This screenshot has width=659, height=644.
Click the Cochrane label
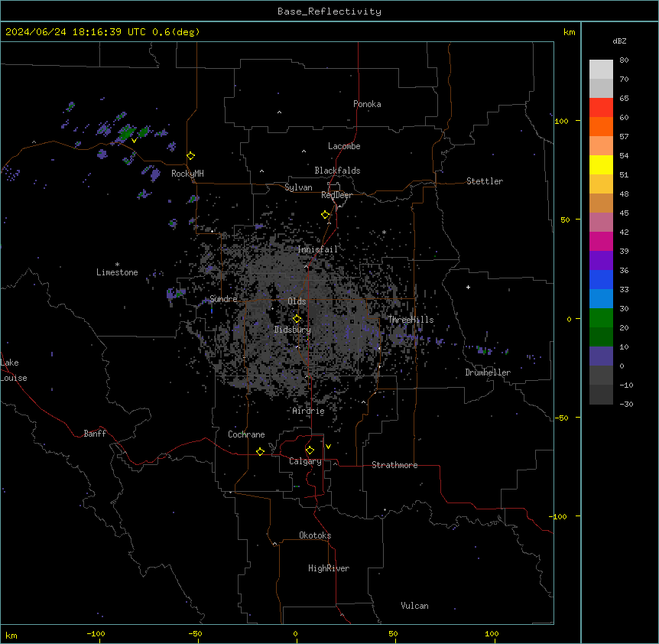point(246,434)
